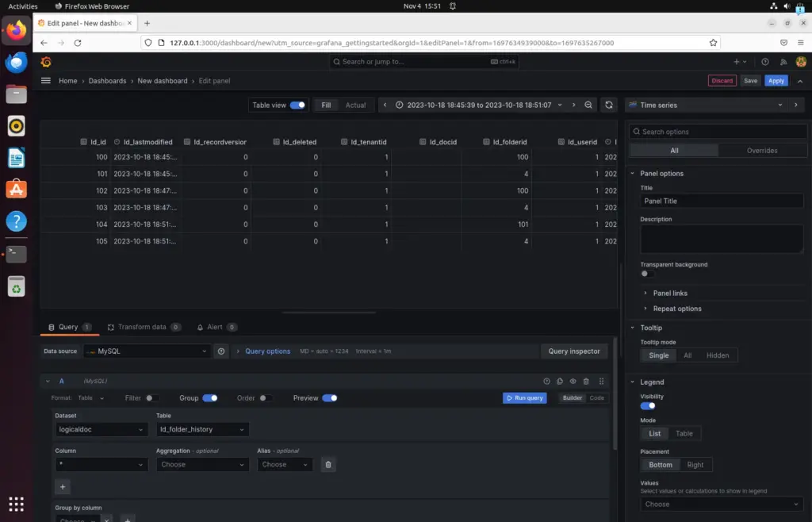Toggle the Table view switch
This screenshot has height=522, width=812.
(x=297, y=106)
